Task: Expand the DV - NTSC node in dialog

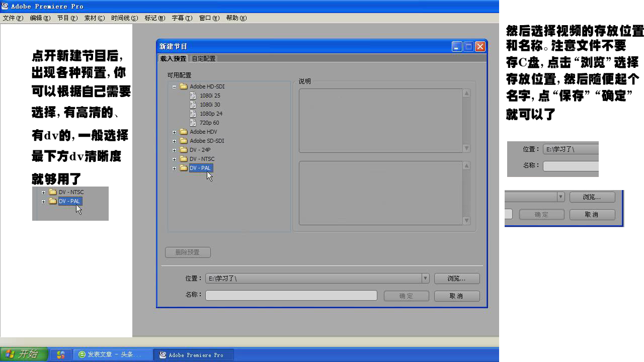Action: point(175,159)
